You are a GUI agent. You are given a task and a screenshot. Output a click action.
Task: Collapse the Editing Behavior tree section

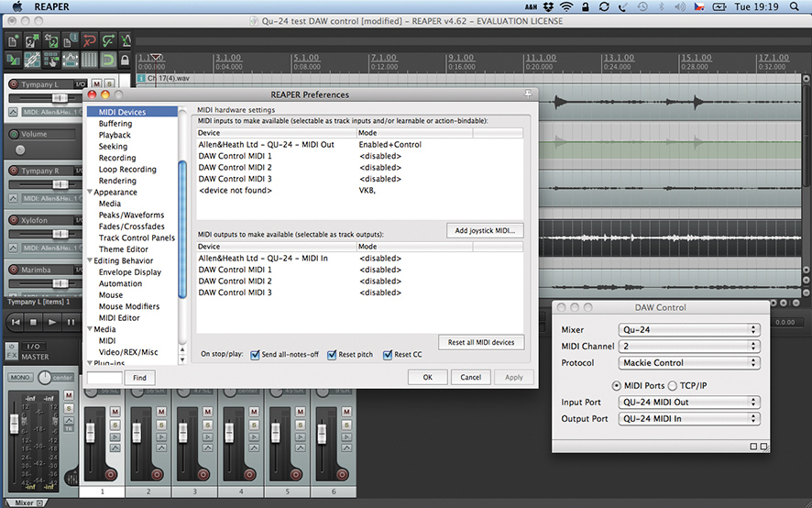pos(90,260)
